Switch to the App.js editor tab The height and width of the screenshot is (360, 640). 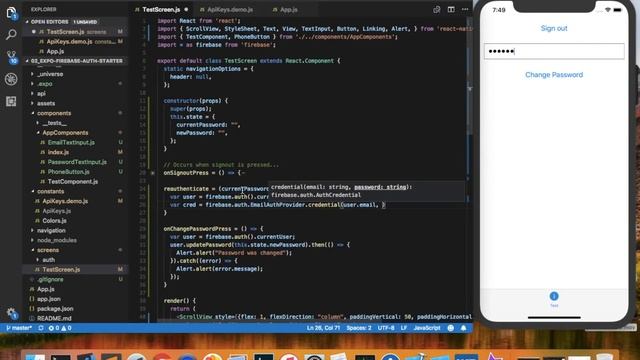[288, 9]
